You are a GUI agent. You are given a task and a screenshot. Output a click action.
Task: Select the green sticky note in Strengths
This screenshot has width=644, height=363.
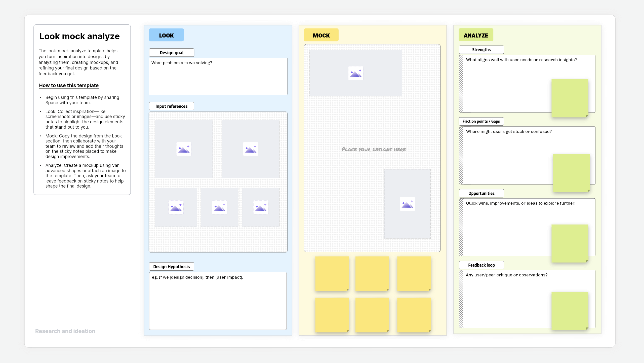click(570, 98)
